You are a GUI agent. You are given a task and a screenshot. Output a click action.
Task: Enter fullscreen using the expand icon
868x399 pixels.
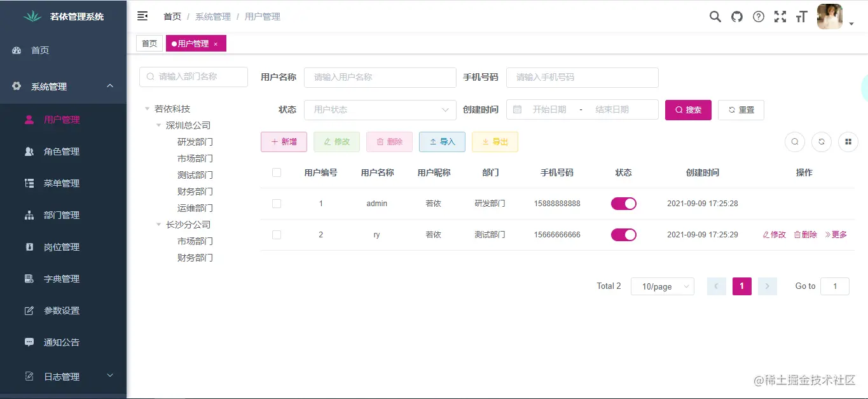(x=780, y=17)
